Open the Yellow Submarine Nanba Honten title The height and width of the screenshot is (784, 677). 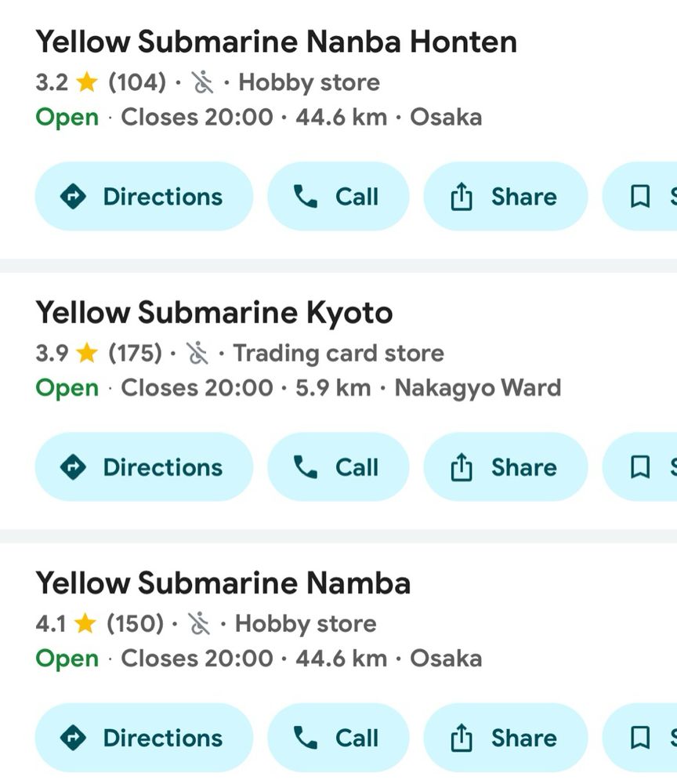pos(276,42)
